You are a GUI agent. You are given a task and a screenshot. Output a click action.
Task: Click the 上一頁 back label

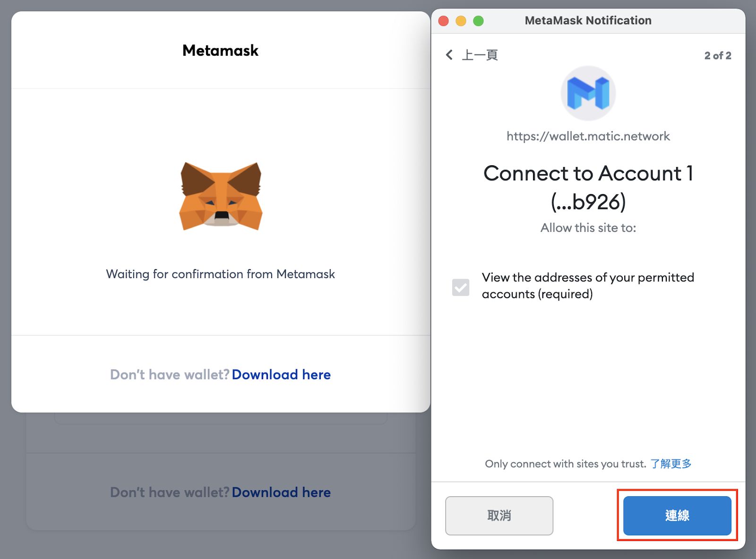tap(480, 55)
